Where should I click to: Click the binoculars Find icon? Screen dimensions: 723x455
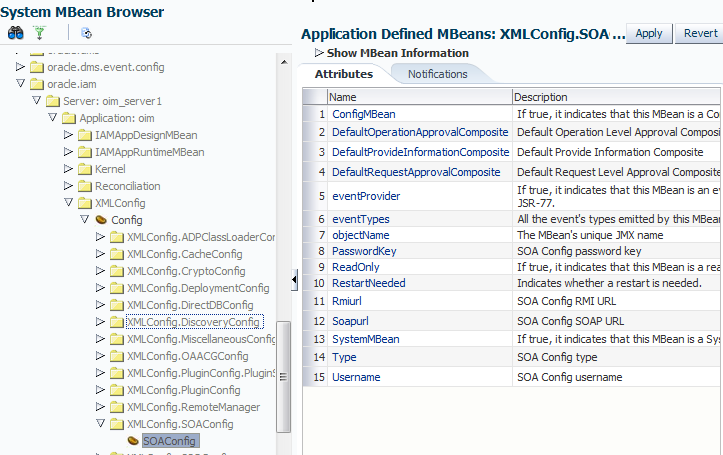(16, 33)
